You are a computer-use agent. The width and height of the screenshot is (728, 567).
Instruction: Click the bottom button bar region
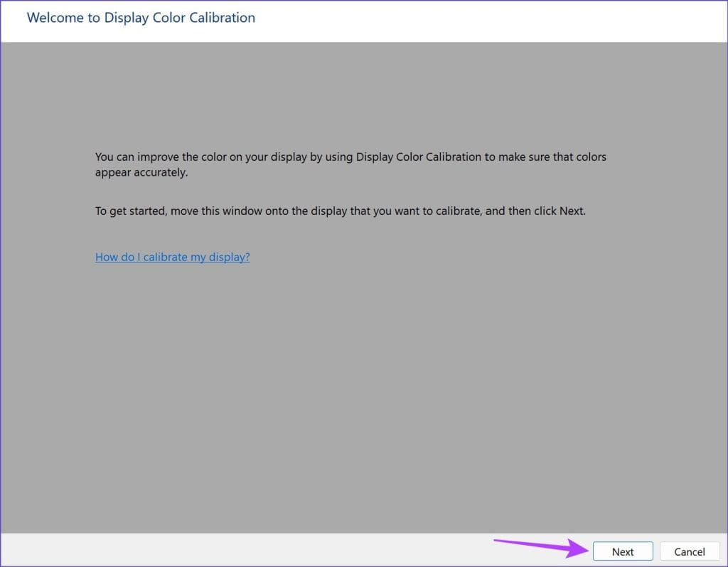click(364, 551)
